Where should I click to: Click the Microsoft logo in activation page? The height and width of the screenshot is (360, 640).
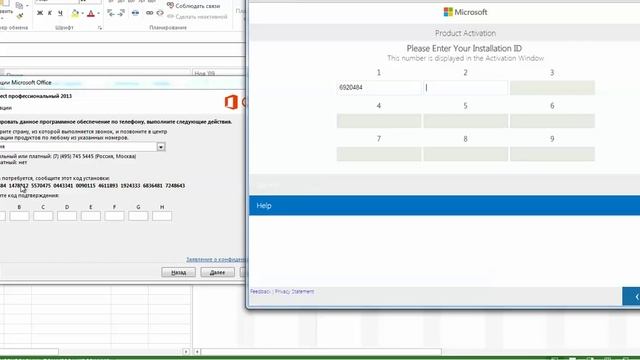coord(465,12)
